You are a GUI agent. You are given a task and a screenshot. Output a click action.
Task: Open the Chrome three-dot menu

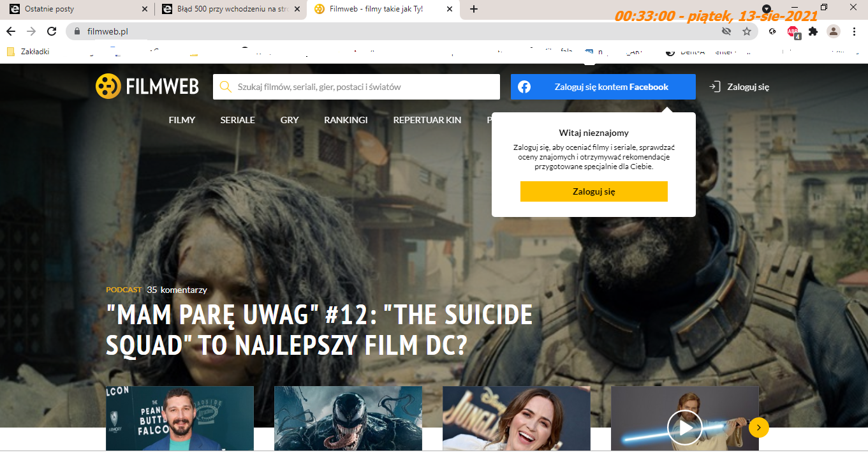854,31
